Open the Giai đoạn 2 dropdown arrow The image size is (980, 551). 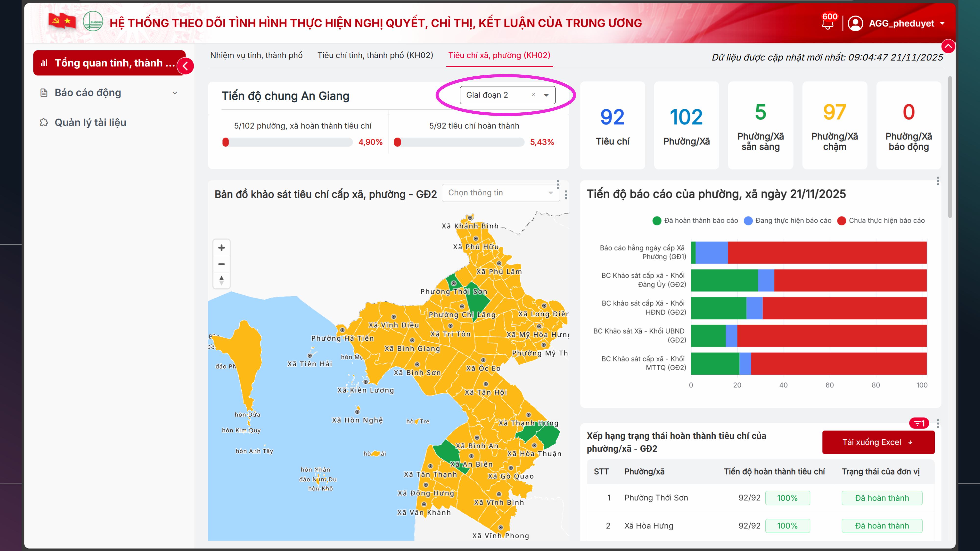(x=546, y=95)
